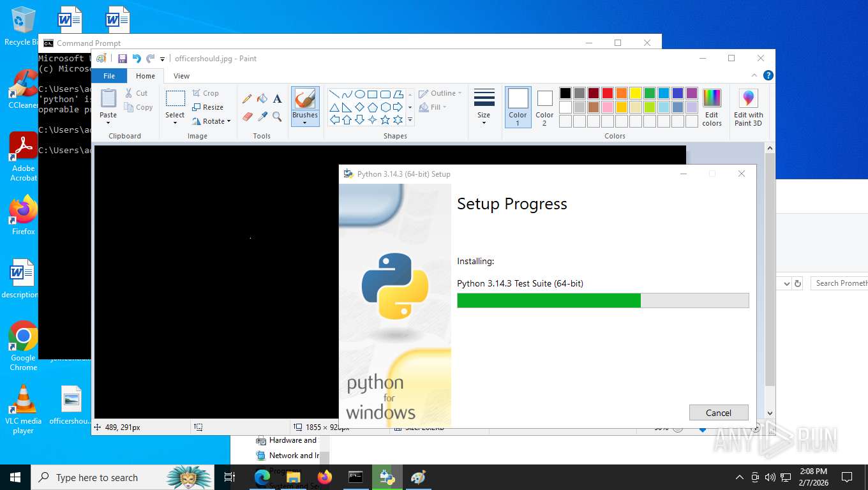Choose the Hexagon shape
Viewport: 868px width, 490px height.
(x=385, y=107)
